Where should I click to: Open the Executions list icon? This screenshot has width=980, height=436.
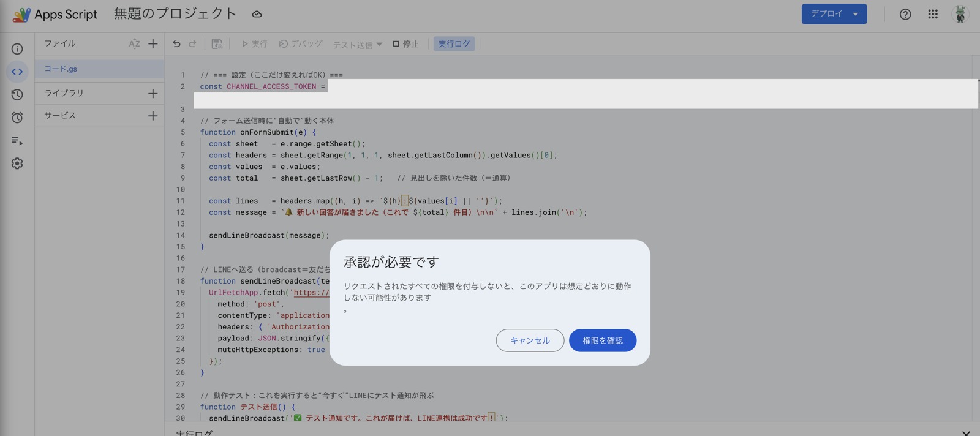pyautogui.click(x=17, y=141)
